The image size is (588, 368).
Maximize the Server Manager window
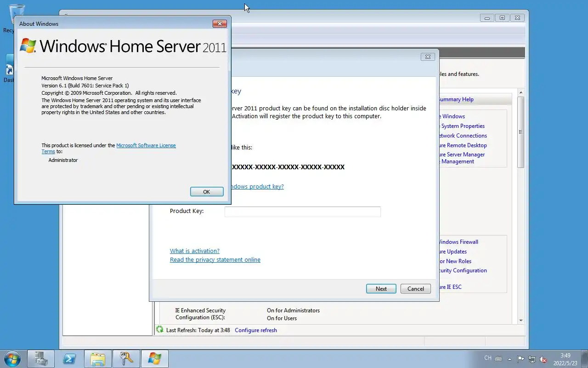(502, 18)
